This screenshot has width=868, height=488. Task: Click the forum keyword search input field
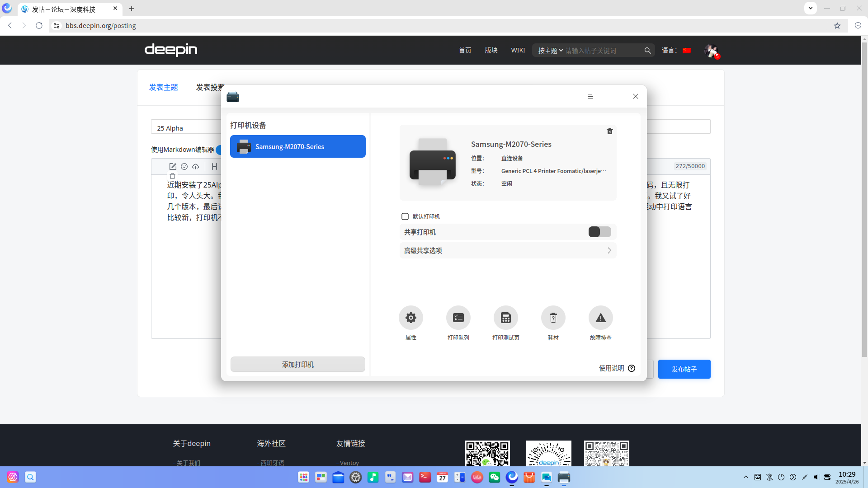[603, 51]
